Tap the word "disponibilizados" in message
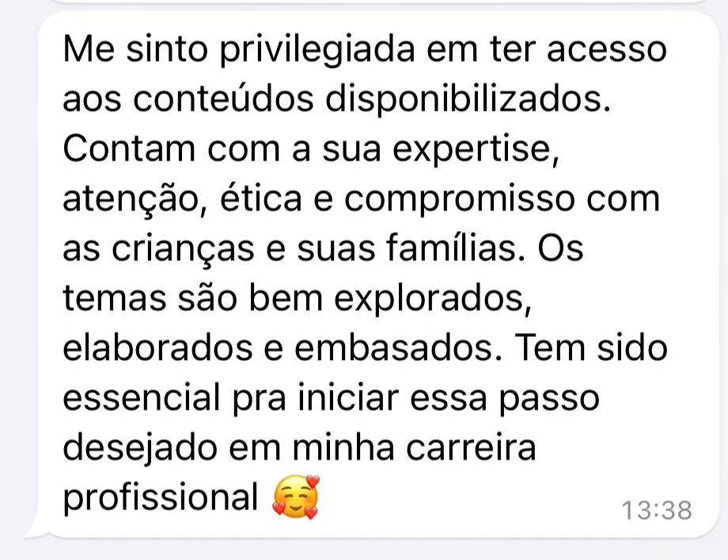728x560 pixels. (x=468, y=101)
